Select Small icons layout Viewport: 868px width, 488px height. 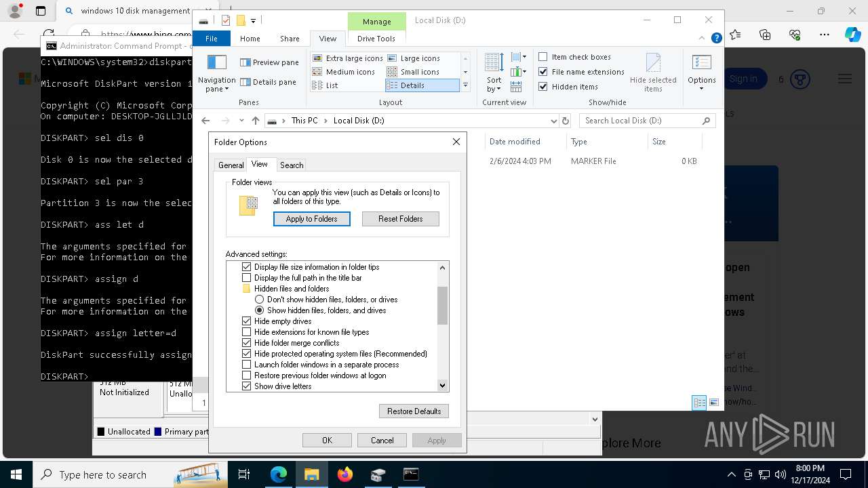413,72
